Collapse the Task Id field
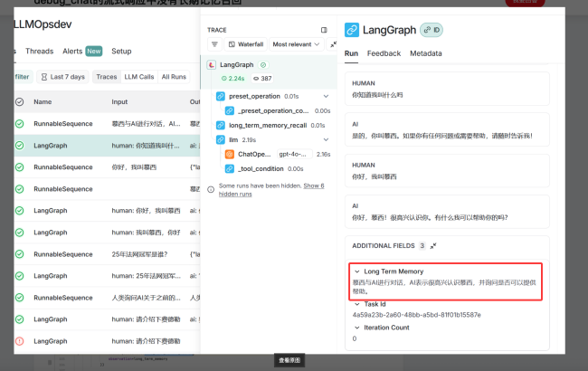The image size is (588, 371). (357, 304)
